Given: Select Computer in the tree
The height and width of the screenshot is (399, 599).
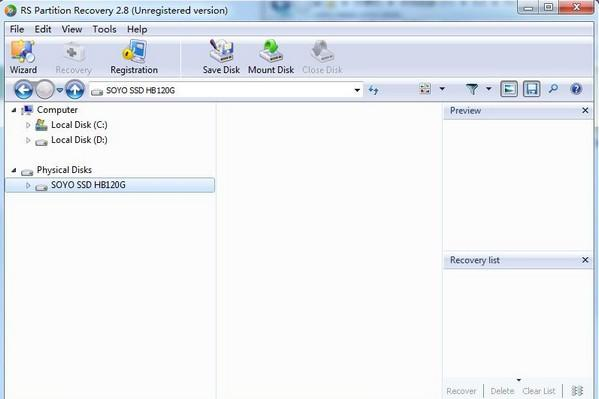Looking at the screenshot, I should tap(57, 110).
